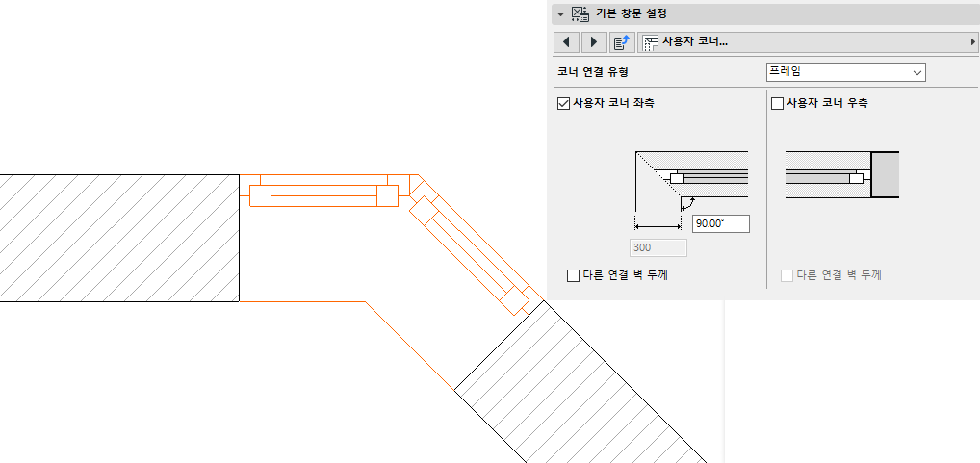The width and height of the screenshot is (980, 463).
Task: Enable left 다른 연결 벽 두께 checkbox
Action: point(573,275)
